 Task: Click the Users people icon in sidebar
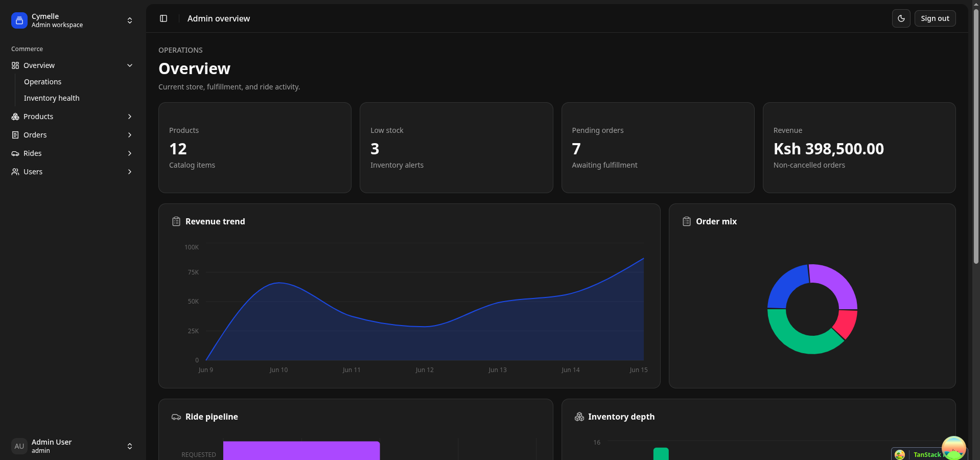(x=15, y=172)
